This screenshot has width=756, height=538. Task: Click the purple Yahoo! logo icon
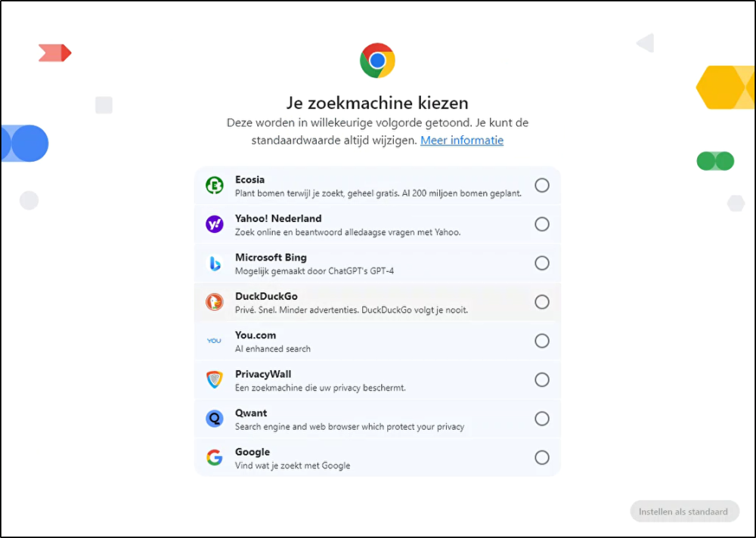tap(214, 224)
